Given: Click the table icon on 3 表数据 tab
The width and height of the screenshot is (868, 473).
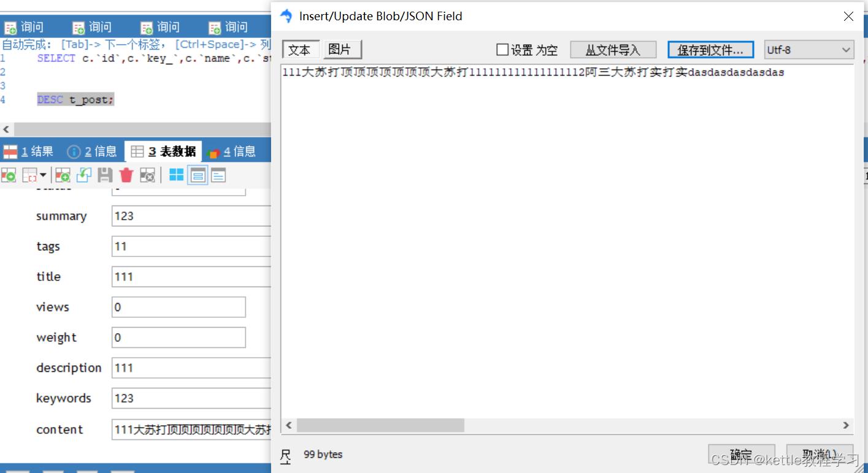Looking at the screenshot, I should click(x=137, y=152).
